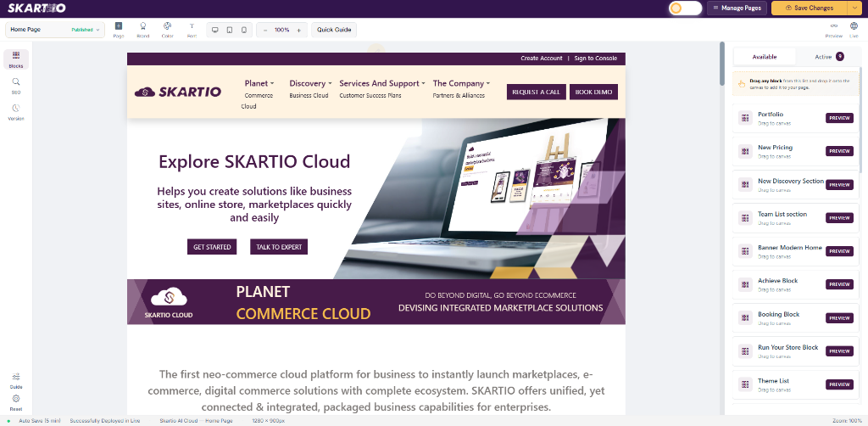Preview the Theme List block

(839, 384)
